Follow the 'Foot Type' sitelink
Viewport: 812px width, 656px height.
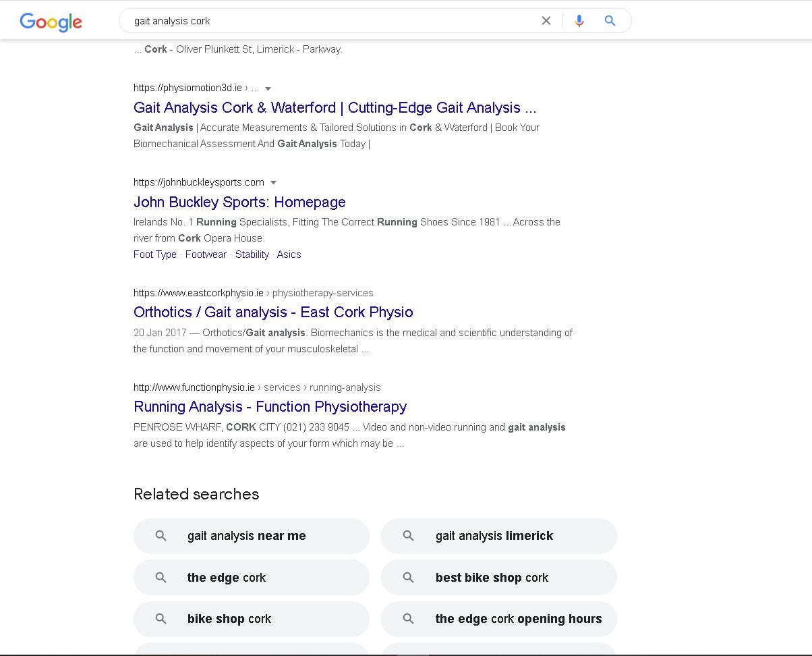point(155,254)
